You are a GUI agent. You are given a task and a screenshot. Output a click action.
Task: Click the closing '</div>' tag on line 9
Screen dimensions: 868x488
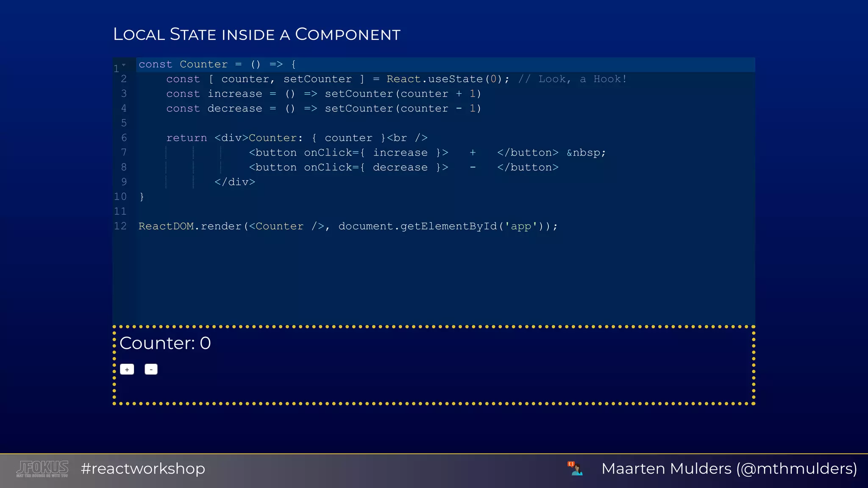click(235, 182)
